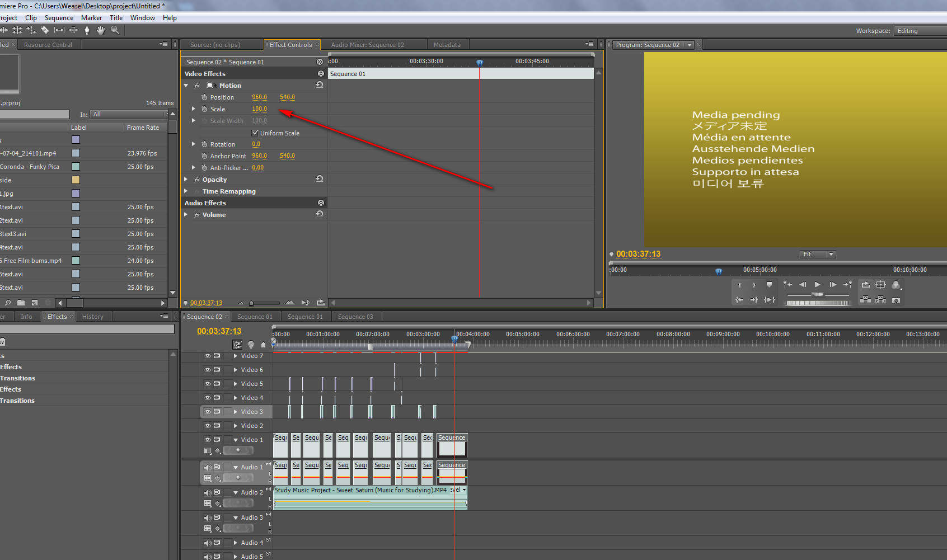The image size is (947, 560).
Task: Click the Scale value 100.0
Action: pyautogui.click(x=260, y=109)
